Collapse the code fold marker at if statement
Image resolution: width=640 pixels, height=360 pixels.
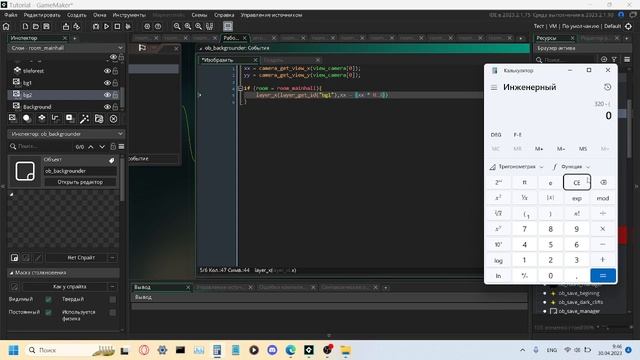point(240,88)
